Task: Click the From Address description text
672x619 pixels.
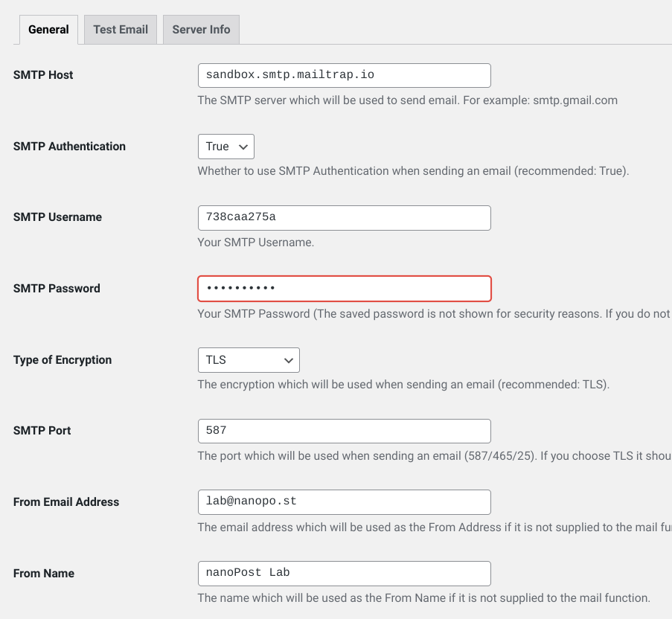Action: coord(435,527)
